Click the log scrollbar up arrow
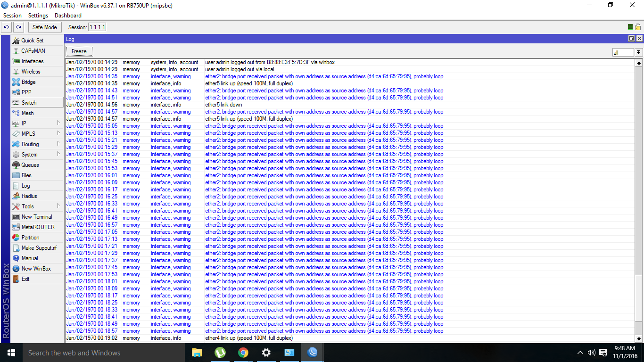 pos(639,63)
